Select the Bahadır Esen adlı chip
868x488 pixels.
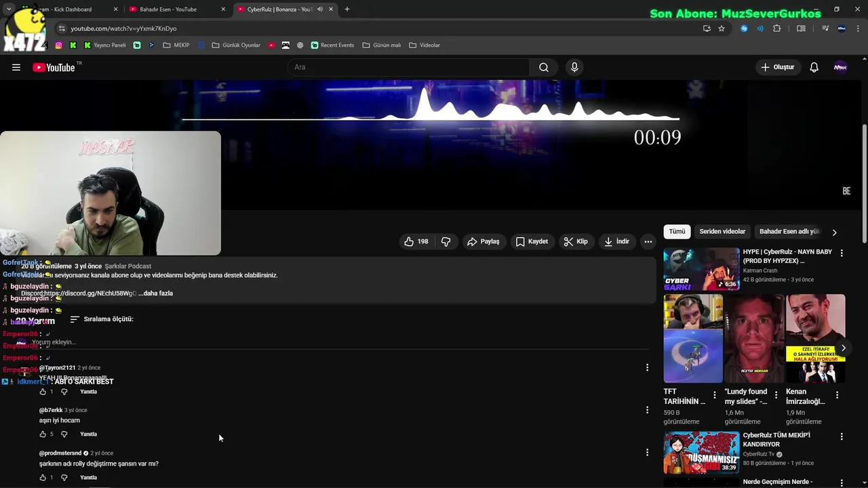click(x=790, y=232)
